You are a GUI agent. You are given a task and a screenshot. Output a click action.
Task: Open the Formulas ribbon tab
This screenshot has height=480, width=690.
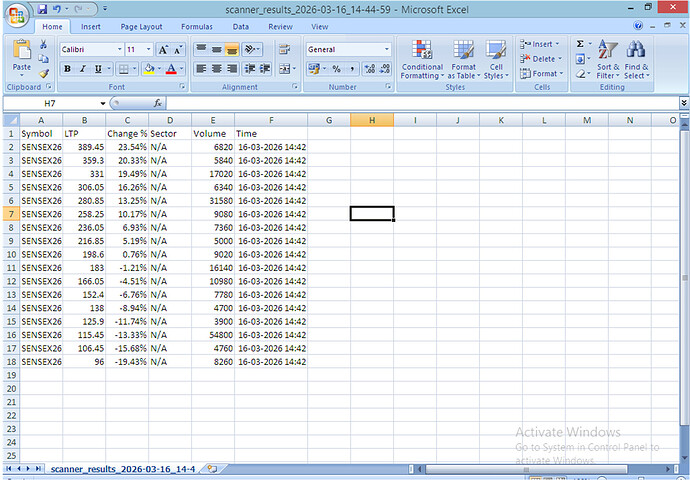coord(196,27)
